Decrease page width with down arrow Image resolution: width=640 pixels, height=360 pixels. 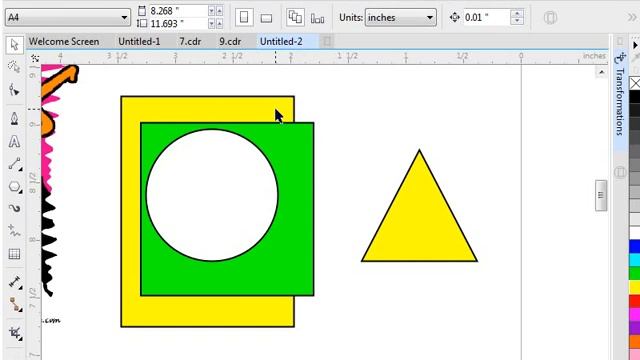click(211, 11)
